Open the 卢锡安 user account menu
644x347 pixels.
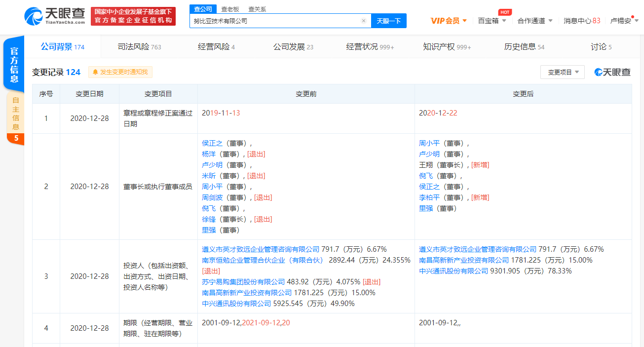(x=624, y=21)
